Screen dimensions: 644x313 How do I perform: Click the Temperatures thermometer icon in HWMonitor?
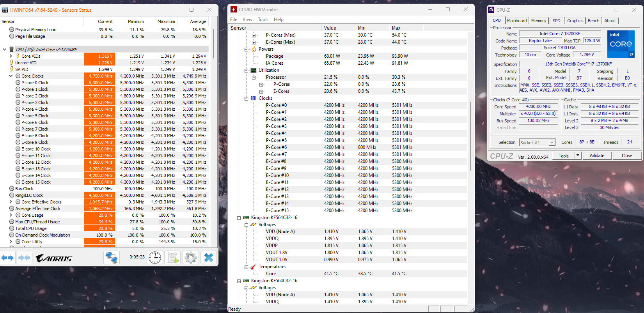pos(254,267)
